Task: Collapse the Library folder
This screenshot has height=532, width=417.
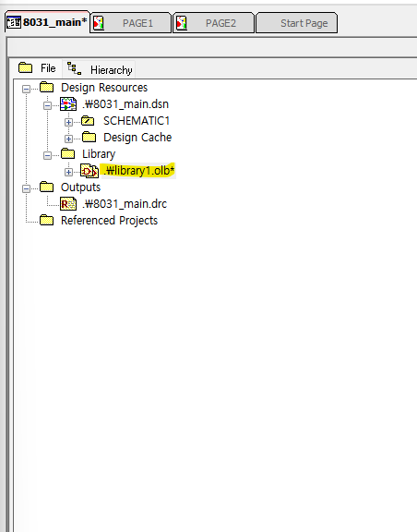Action: coord(47,155)
